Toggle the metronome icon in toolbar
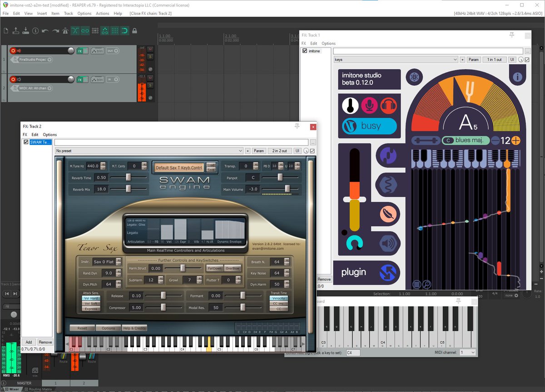Viewport: 545px width, 392px height. [65, 31]
